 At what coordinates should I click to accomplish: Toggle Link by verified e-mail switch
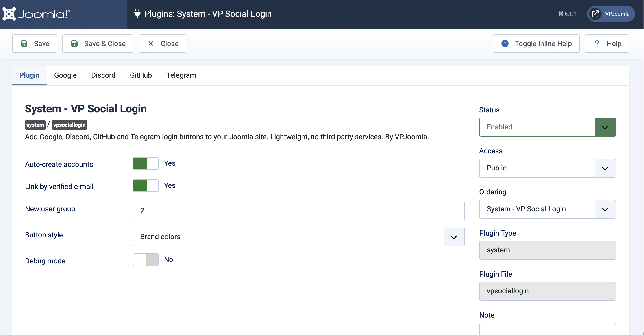tap(146, 186)
